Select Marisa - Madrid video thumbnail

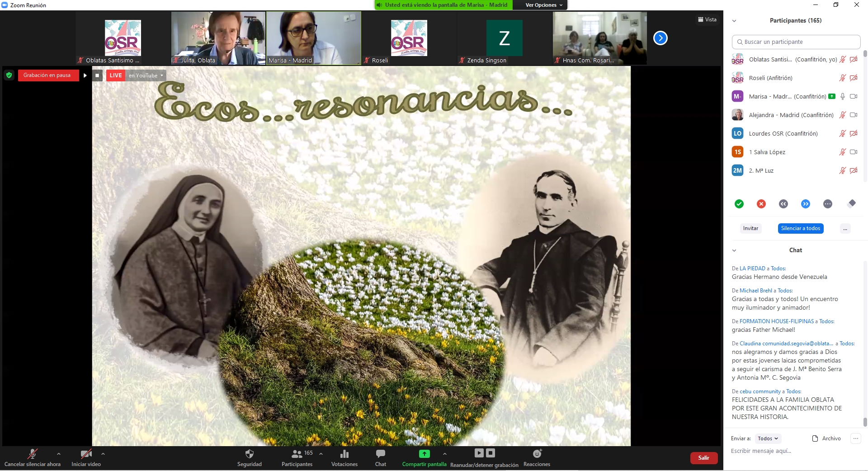coord(314,38)
